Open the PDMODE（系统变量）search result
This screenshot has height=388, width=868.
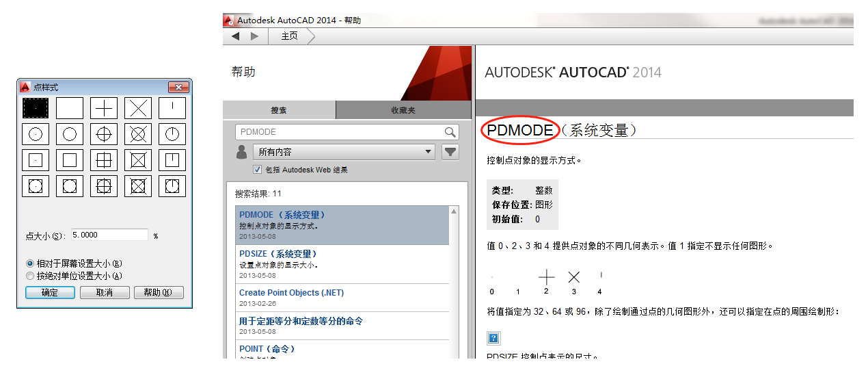[342, 225]
